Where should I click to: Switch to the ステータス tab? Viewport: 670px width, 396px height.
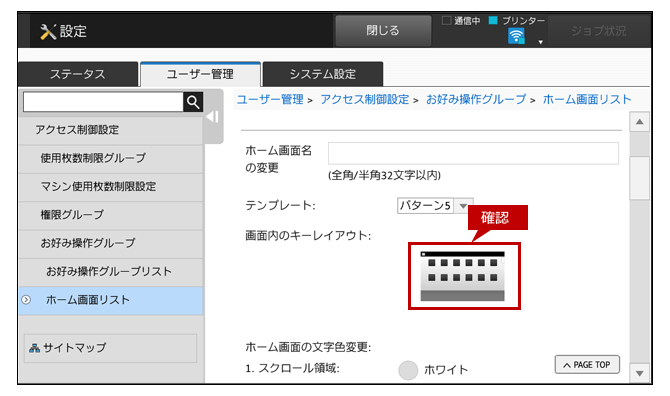pyautogui.click(x=78, y=74)
